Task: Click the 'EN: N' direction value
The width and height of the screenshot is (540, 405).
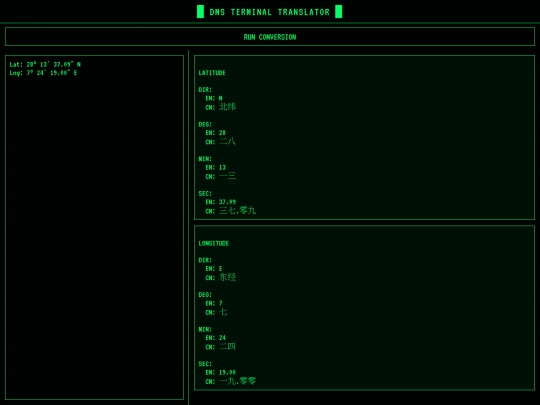Action: (x=214, y=98)
